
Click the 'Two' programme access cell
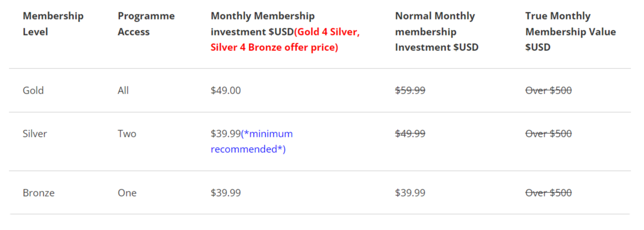click(127, 134)
